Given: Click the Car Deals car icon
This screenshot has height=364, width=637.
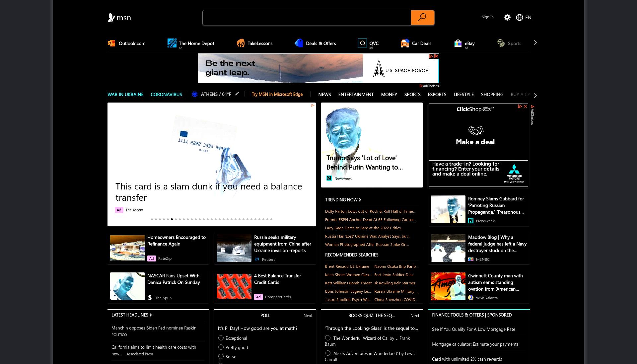Looking at the screenshot, I should coord(405,43).
